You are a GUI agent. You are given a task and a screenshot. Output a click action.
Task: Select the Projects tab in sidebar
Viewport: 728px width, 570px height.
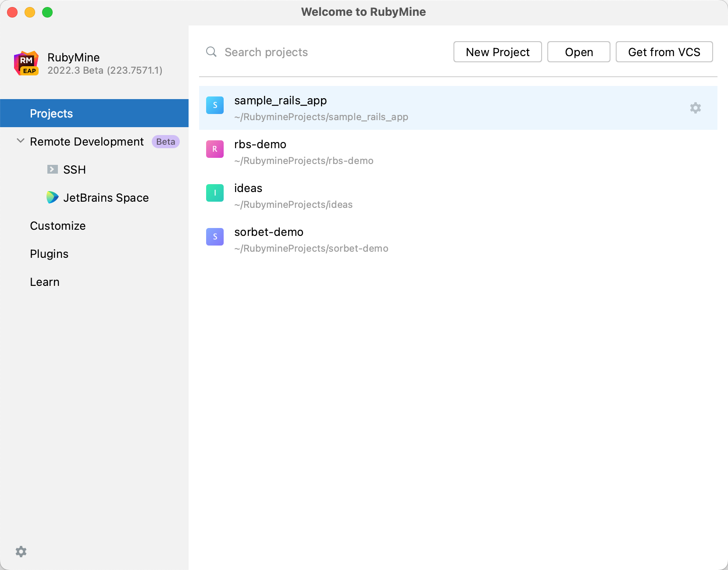click(x=51, y=114)
